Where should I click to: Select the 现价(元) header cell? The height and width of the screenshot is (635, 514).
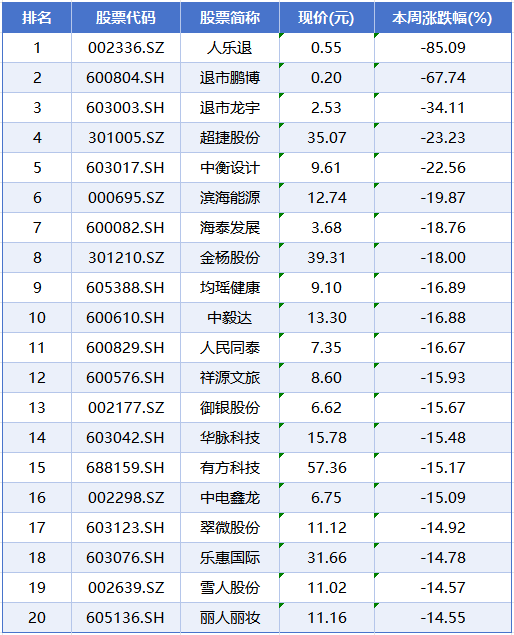click(326, 17)
